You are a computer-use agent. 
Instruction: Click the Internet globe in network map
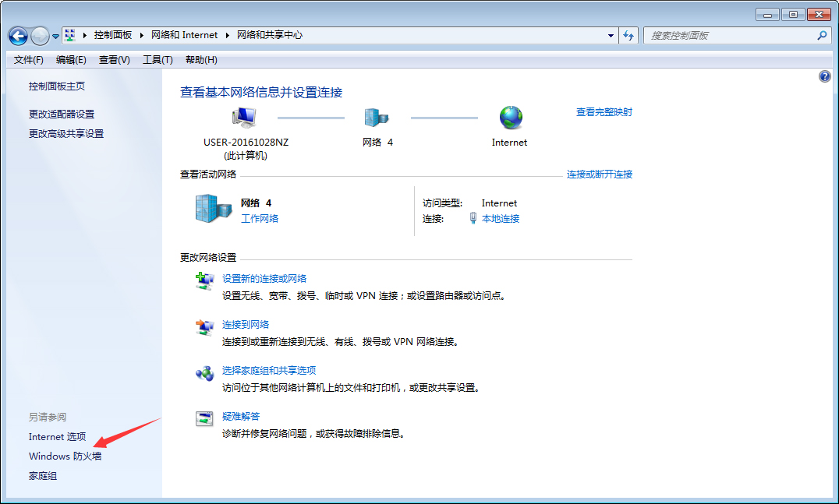pyautogui.click(x=510, y=118)
